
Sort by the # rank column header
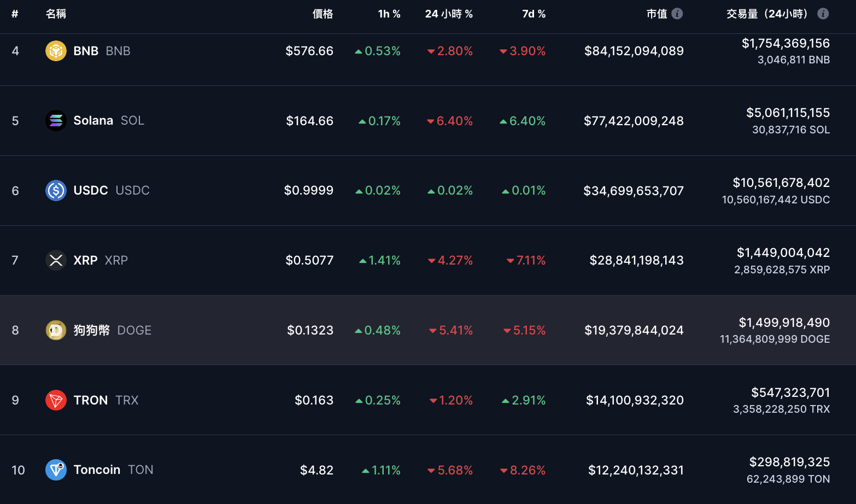15,14
